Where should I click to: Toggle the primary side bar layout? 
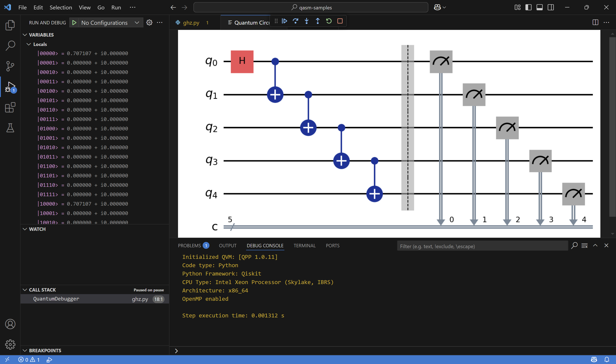click(528, 7)
